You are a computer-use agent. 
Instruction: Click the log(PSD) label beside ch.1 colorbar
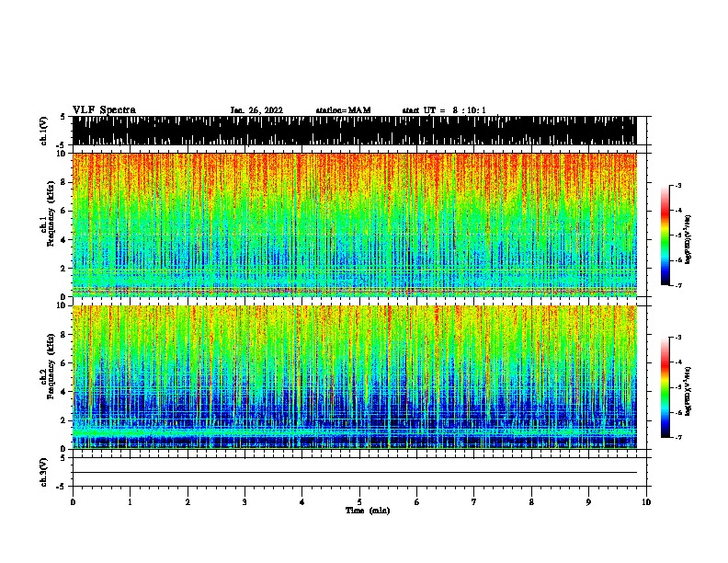688,239
